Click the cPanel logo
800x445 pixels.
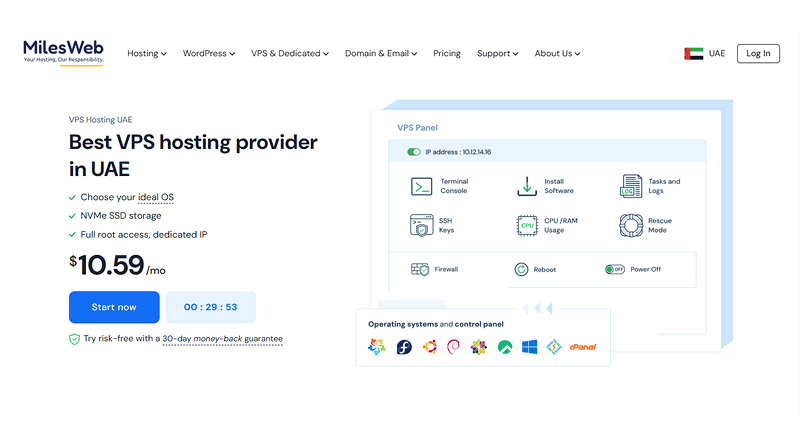[x=583, y=347]
